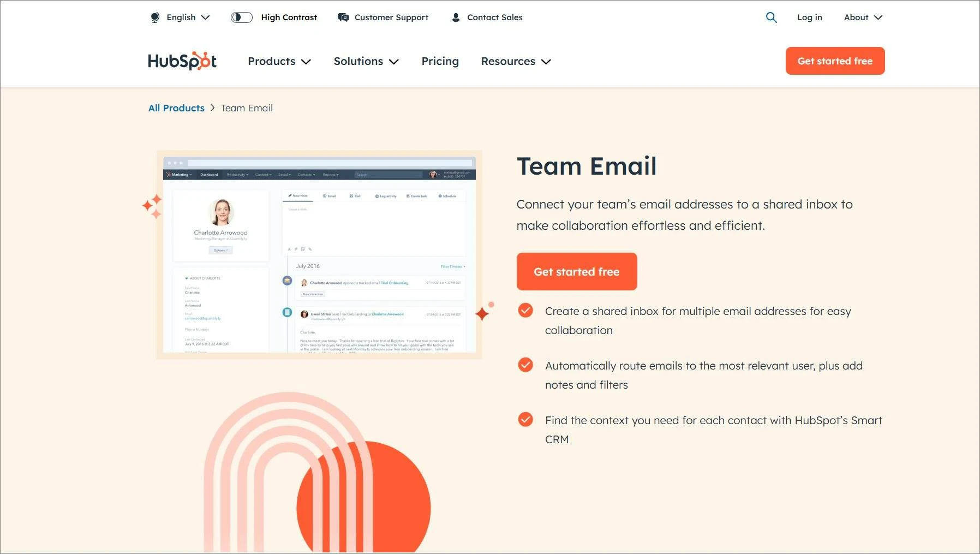
Task: Click Charlotte Arrowood name in product screenshot
Action: 220,233
